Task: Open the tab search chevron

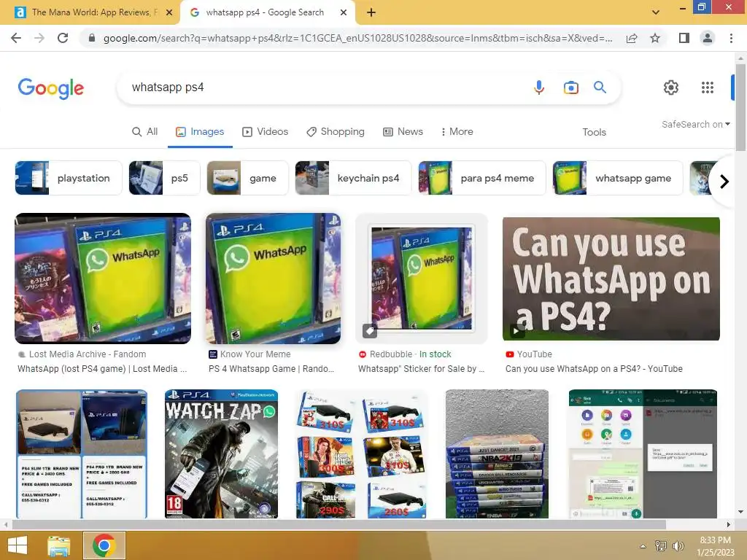Action: pyautogui.click(x=656, y=12)
